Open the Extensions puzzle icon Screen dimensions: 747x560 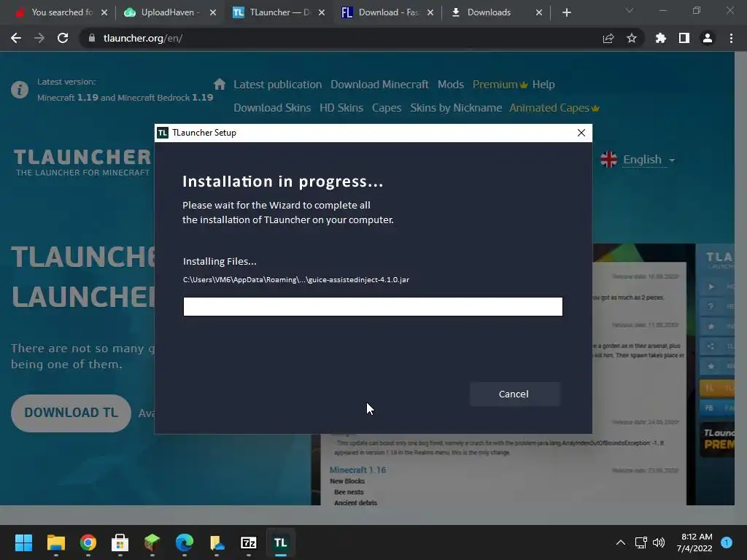660,38
